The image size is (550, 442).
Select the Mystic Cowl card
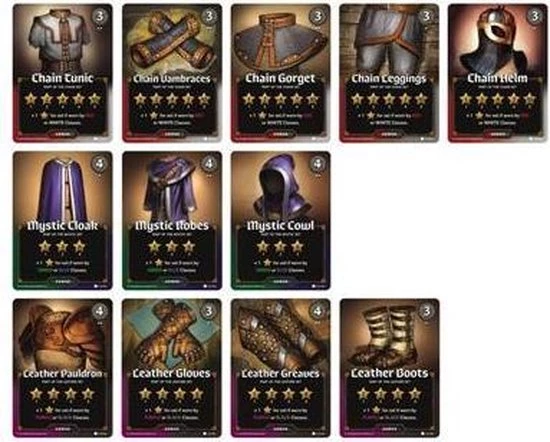[x=281, y=221]
